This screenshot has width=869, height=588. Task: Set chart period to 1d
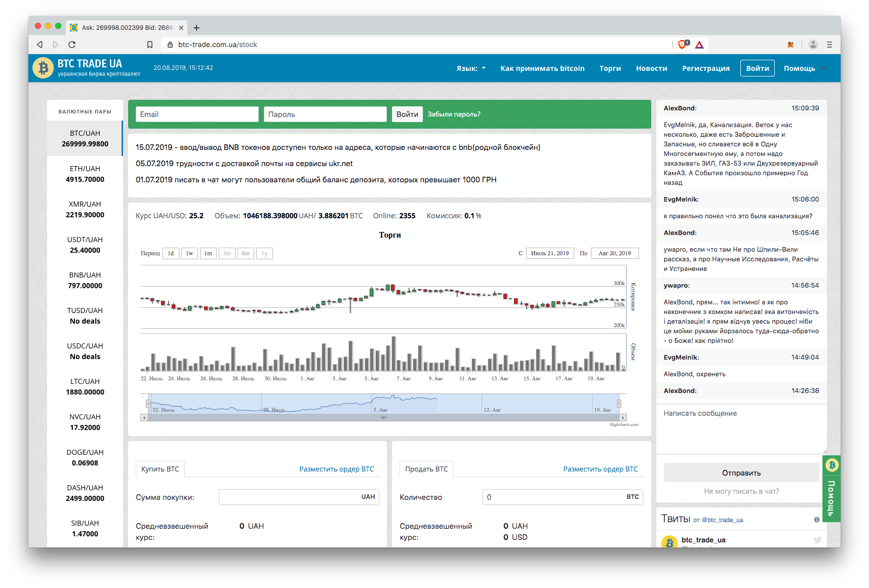[x=171, y=253]
